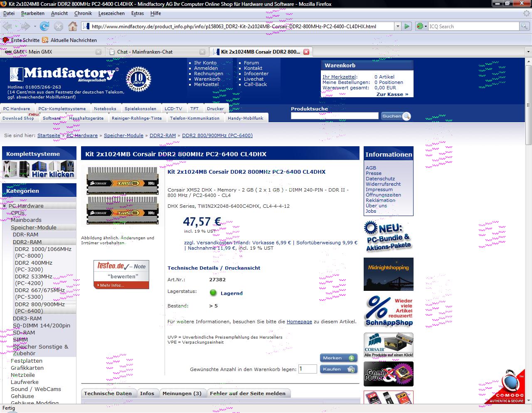Viewport: 532px width, 413px height.
Task: Select DDR2 800/900MHz (PC-6400) category
Action: [40, 307]
